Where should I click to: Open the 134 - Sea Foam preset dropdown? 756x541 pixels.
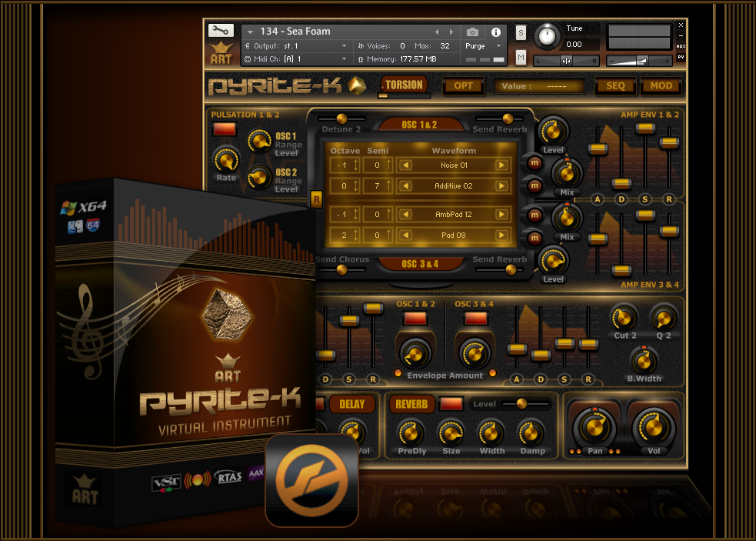250,32
